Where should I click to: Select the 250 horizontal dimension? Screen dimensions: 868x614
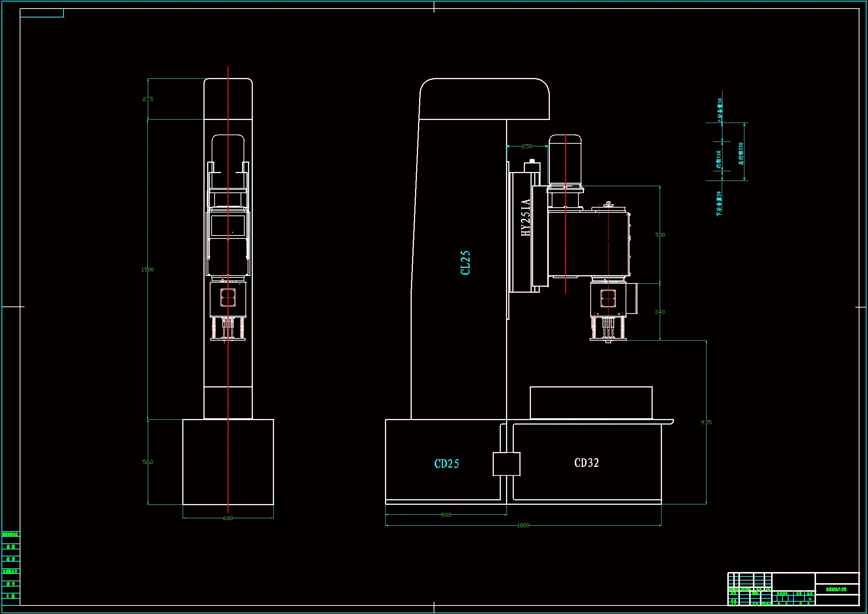pos(527,146)
